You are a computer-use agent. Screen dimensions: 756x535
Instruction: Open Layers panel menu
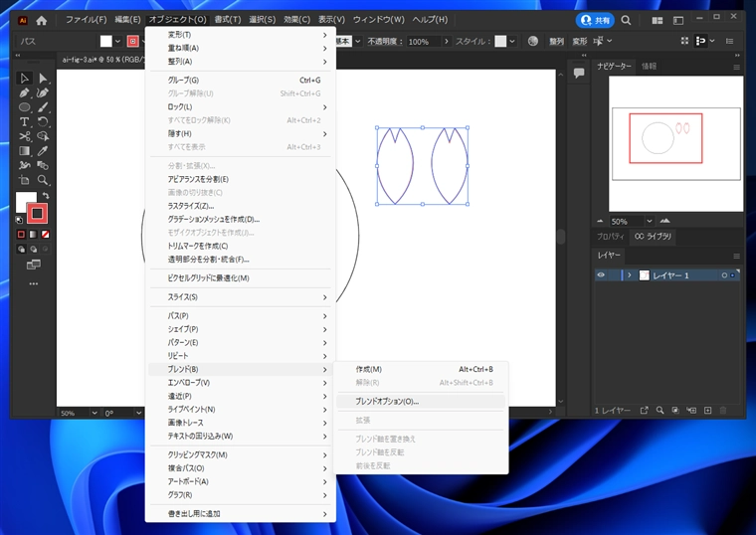(736, 256)
